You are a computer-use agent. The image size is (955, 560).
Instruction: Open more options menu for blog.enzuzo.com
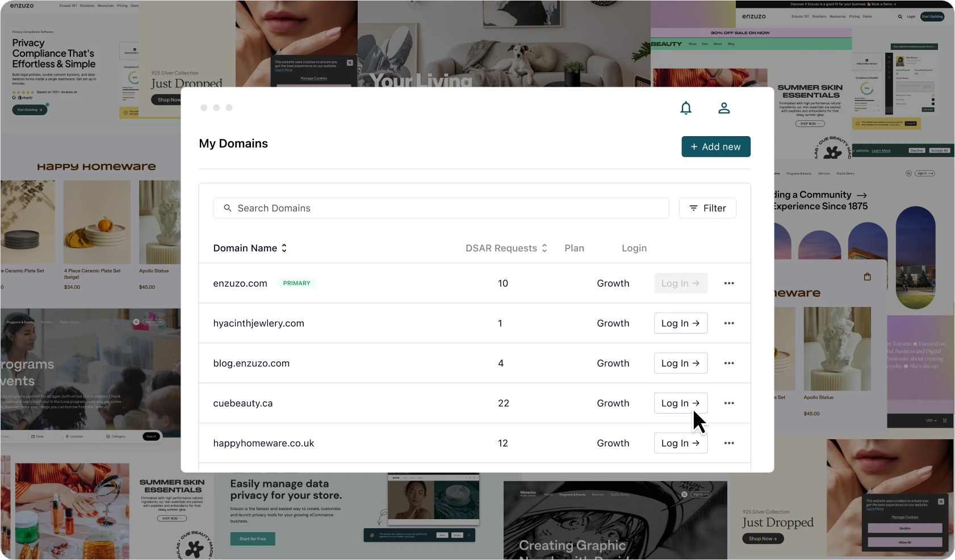(729, 363)
